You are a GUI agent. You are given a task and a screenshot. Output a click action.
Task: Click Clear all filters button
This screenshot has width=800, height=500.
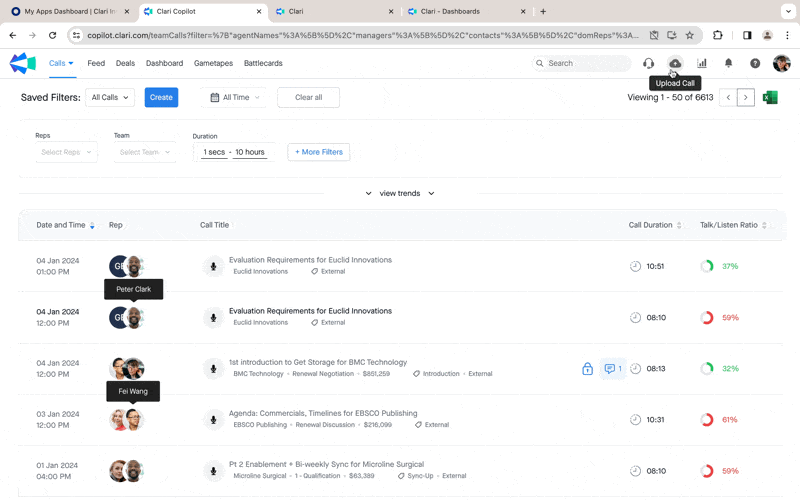pyautogui.click(x=309, y=97)
